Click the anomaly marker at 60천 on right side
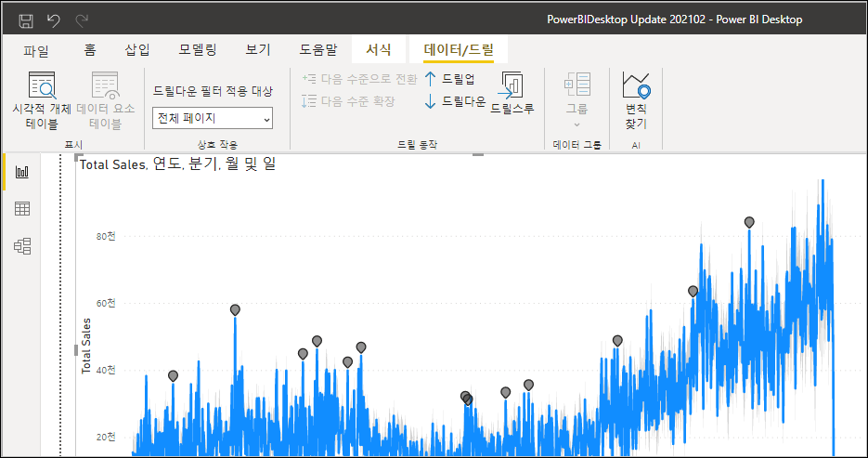The height and width of the screenshot is (458, 868). pyautogui.click(x=693, y=291)
